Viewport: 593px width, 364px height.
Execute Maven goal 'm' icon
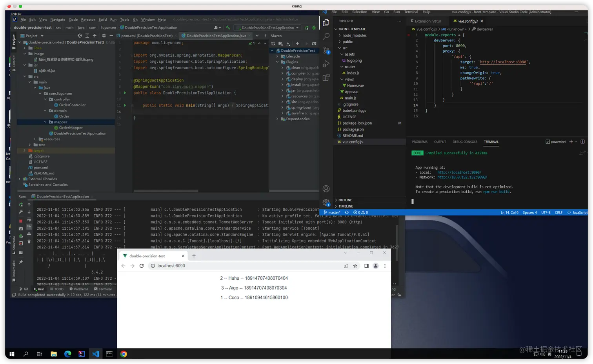coord(314,43)
